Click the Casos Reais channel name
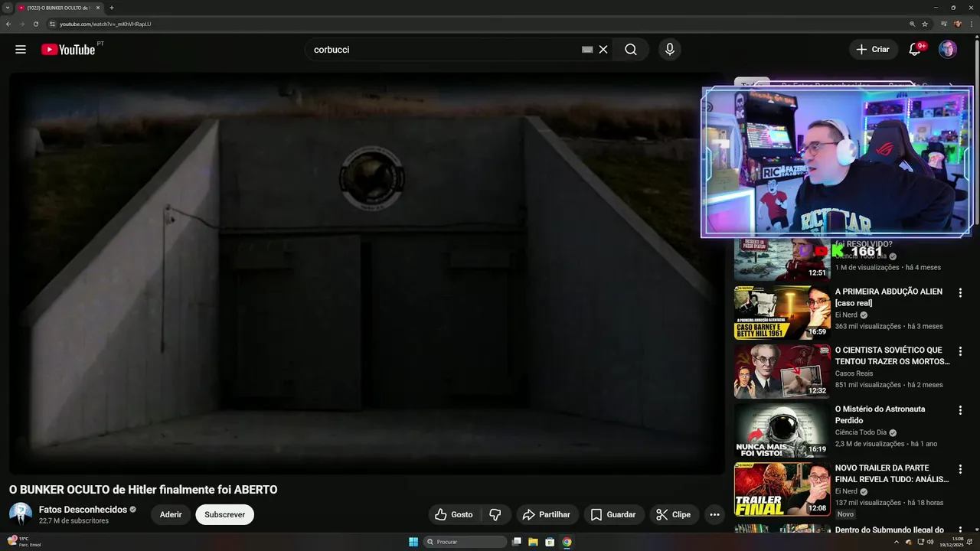The image size is (980, 551). 854,373
